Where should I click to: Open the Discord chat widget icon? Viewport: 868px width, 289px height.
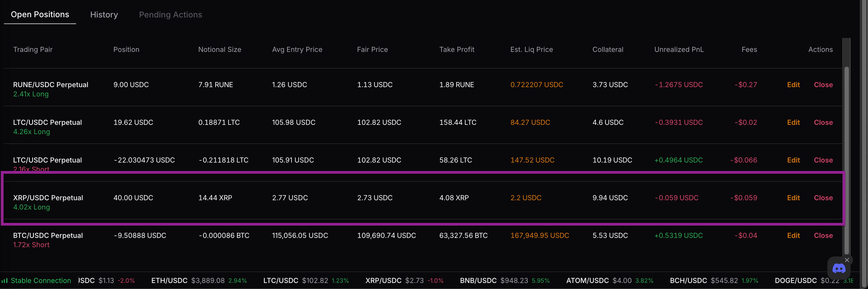838,269
